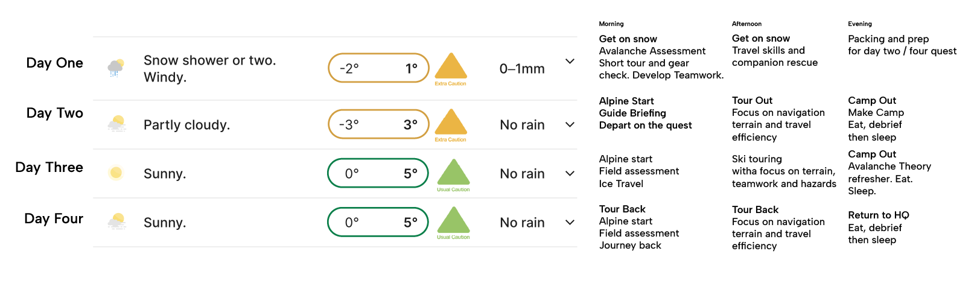Click Day Three's green Usual Caution triangle
The height and width of the screenshot is (283, 980).
pos(453,172)
